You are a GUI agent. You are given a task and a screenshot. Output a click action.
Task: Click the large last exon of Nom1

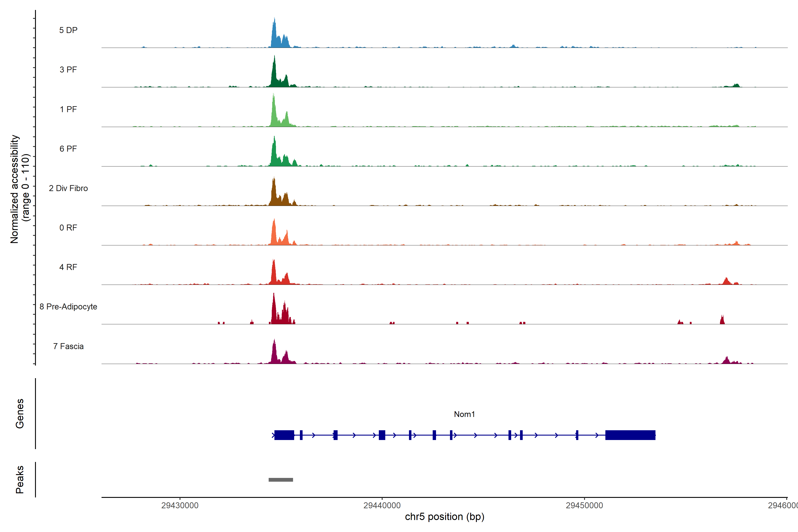tap(630, 435)
